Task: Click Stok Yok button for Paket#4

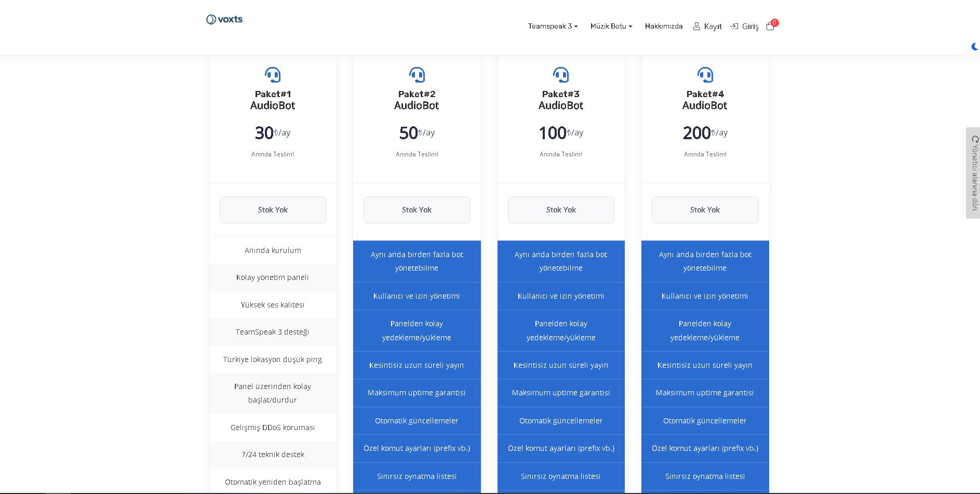Action: coord(705,210)
